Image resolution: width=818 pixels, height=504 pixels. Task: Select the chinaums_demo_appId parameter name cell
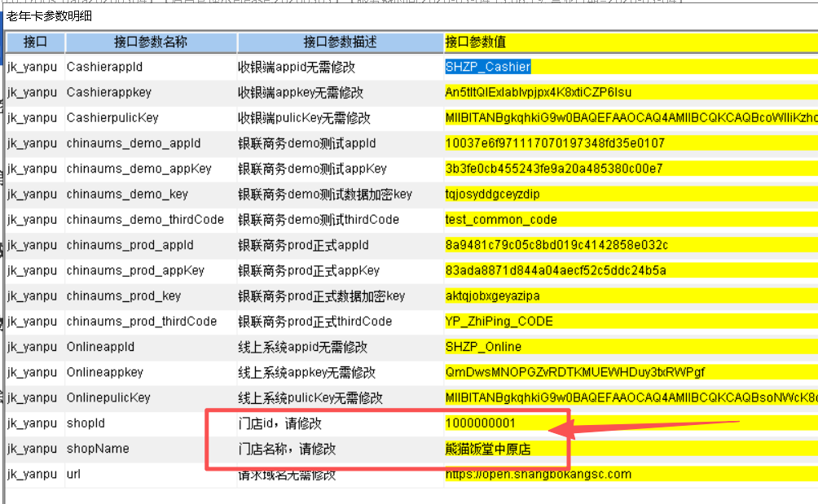133,143
